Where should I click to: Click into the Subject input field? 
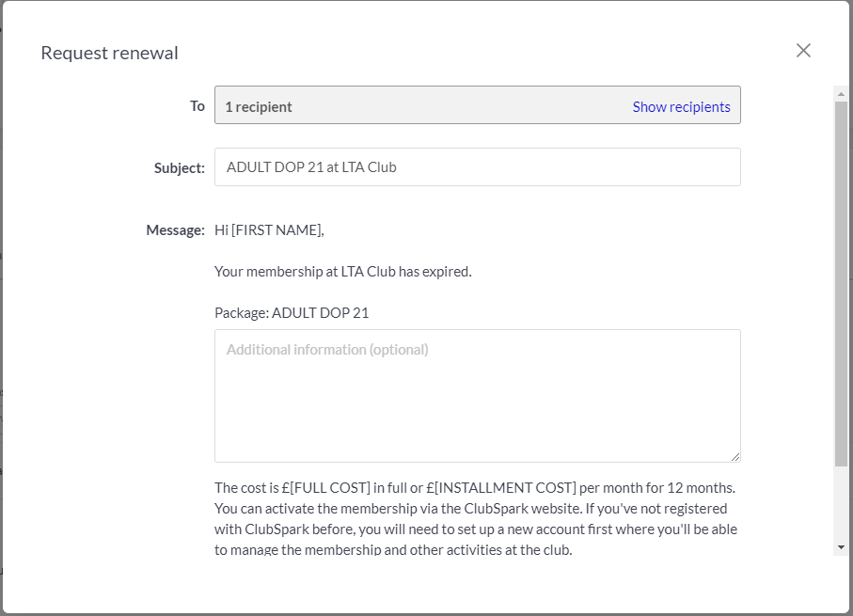tap(478, 167)
